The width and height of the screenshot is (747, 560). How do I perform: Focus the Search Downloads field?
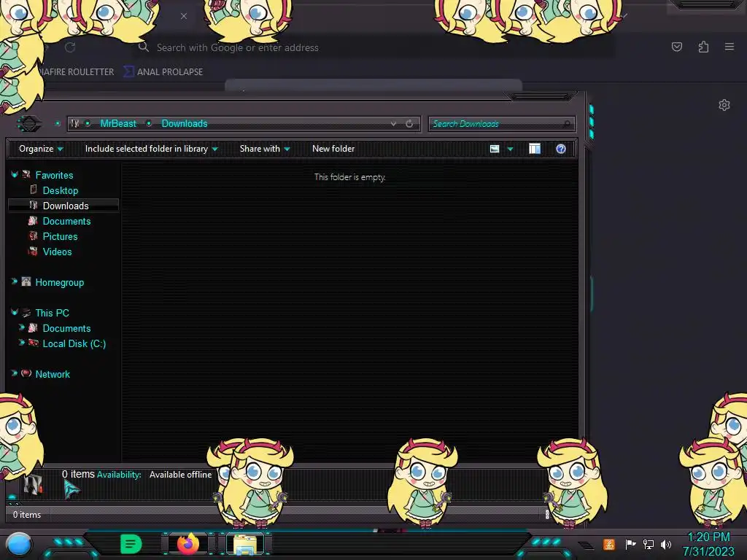(502, 124)
